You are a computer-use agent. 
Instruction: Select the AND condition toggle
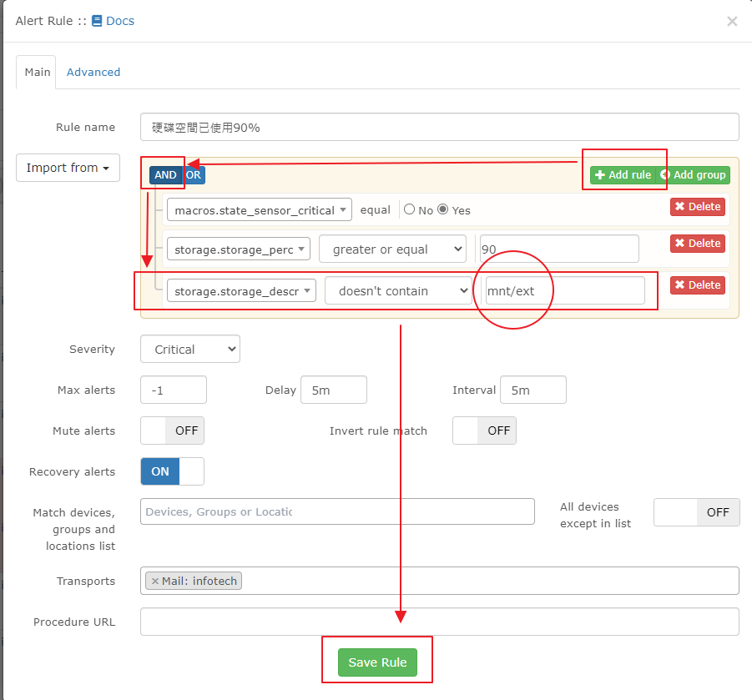pyautogui.click(x=165, y=175)
